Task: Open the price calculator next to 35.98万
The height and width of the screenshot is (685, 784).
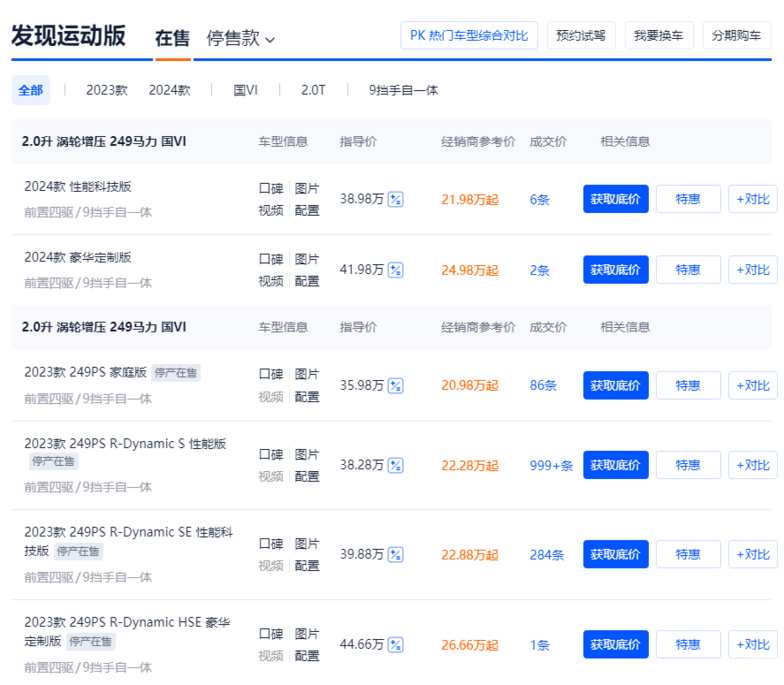Action: click(396, 386)
